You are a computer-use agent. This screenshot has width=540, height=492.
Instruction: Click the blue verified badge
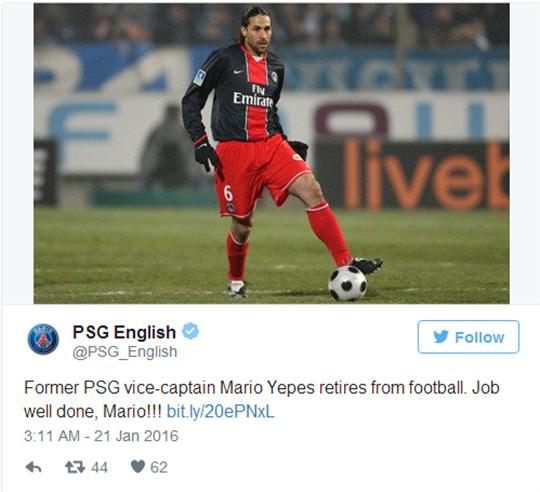tap(190, 331)
